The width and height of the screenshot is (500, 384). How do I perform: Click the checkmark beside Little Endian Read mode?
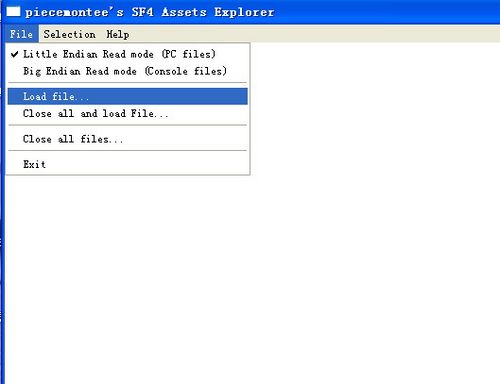[14, 54]
